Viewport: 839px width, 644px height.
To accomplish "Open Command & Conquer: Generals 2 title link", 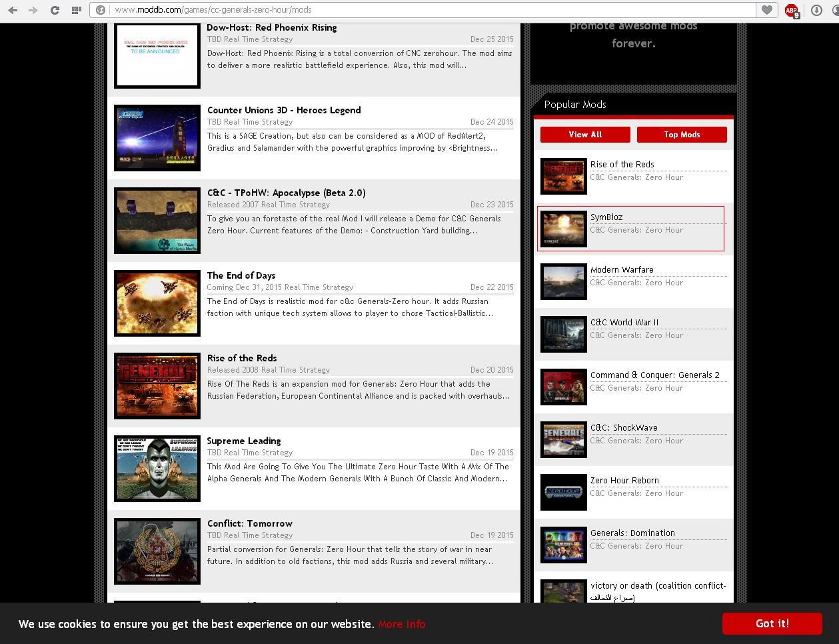I will pos(655,375).
